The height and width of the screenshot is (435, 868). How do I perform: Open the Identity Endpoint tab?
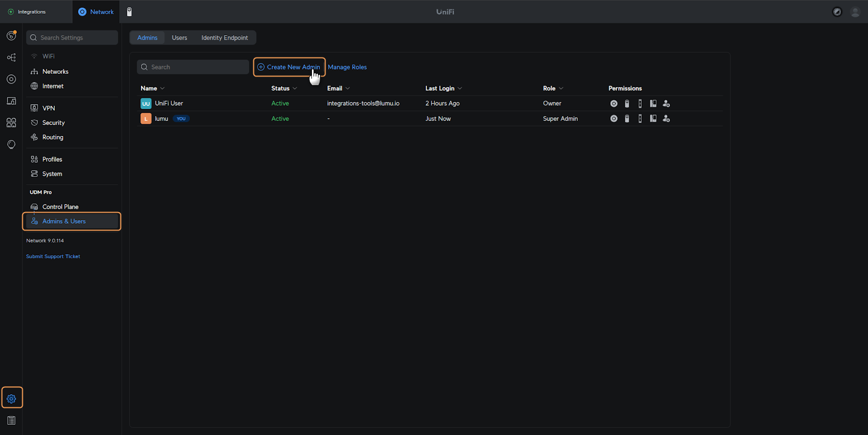[225, 38]
